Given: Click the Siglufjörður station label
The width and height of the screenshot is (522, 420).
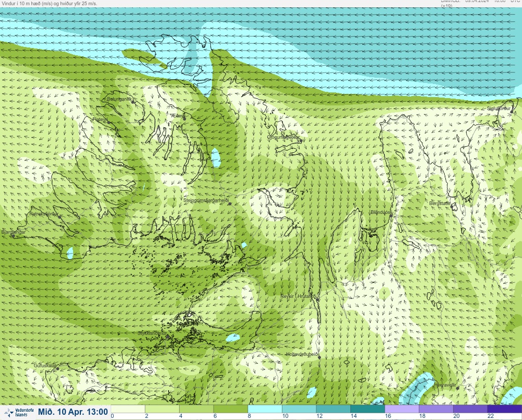Looking at the screenshot, I should click(x=499, y=109).
